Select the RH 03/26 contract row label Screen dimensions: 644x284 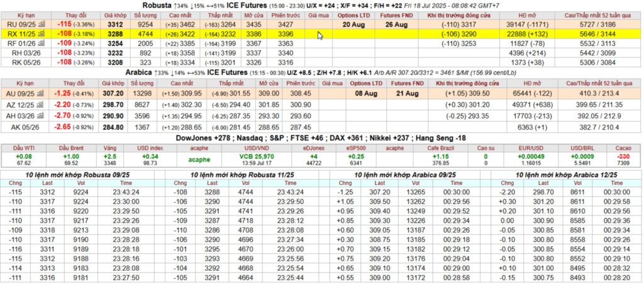click(x=20, y=54)
